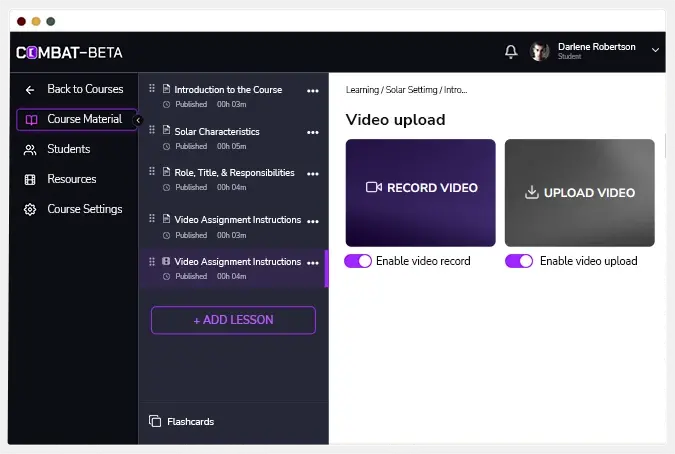Image resolution: width=675 pixels, height=454 pixels.
Task: Open options menu for Introduction to the Course
Action: click(x=313, y=90)
